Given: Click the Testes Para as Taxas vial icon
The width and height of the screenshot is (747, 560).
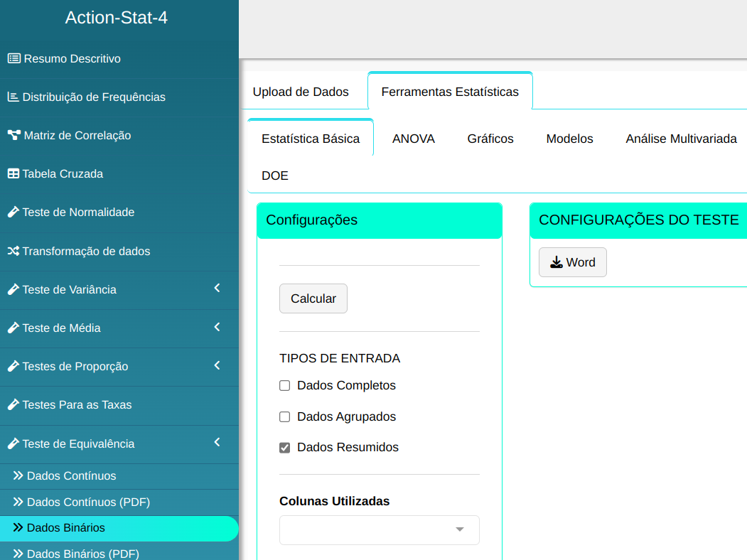Looking at the screenshot, I should [13, 405].
